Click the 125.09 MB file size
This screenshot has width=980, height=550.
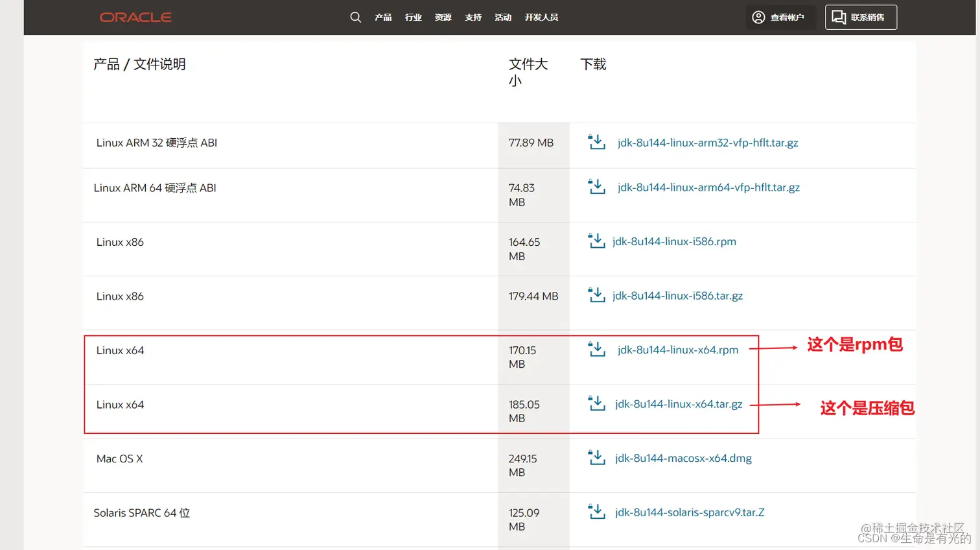pos(524,520)
